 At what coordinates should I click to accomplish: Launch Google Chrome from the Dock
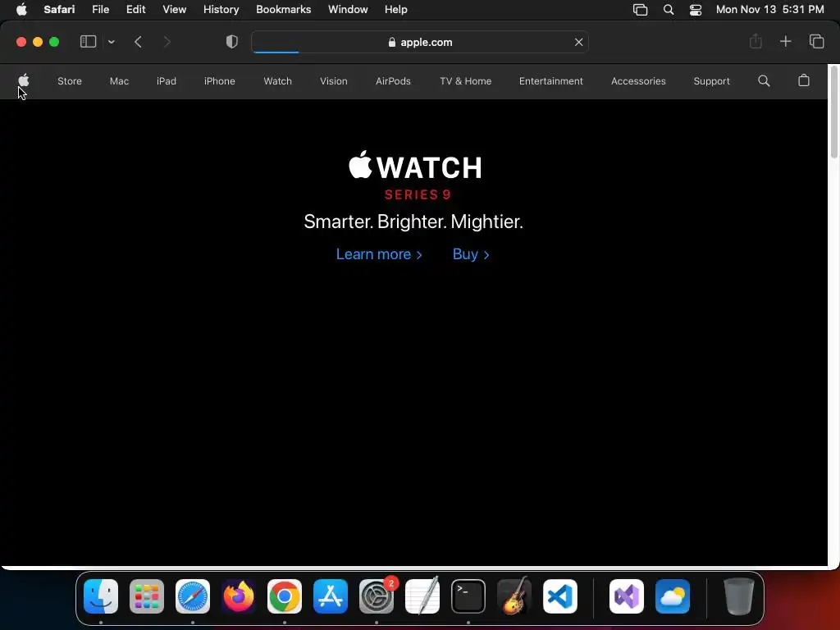click(285, 596)
